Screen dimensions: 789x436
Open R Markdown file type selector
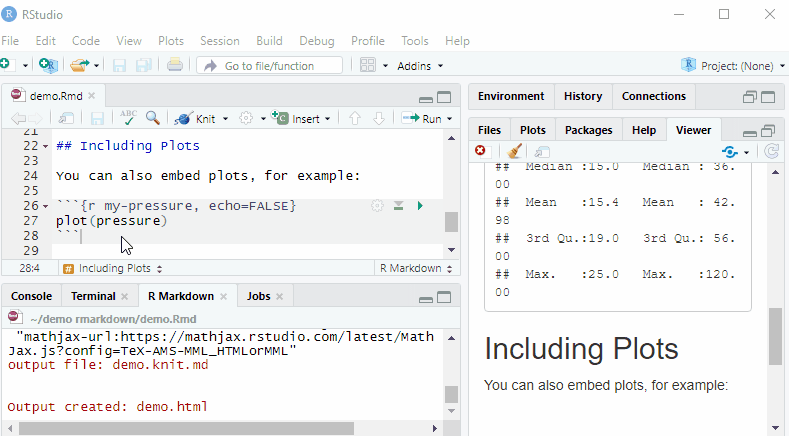[x=416, y=268]
